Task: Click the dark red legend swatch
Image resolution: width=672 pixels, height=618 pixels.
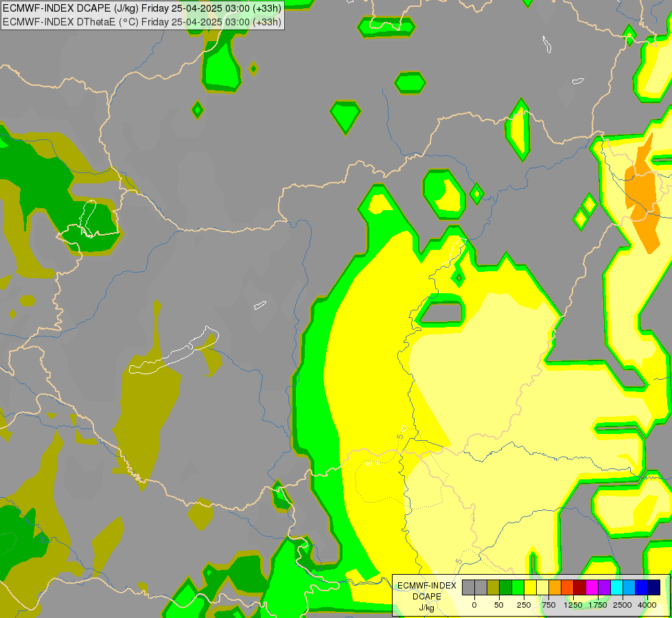Action: [580, 587]
